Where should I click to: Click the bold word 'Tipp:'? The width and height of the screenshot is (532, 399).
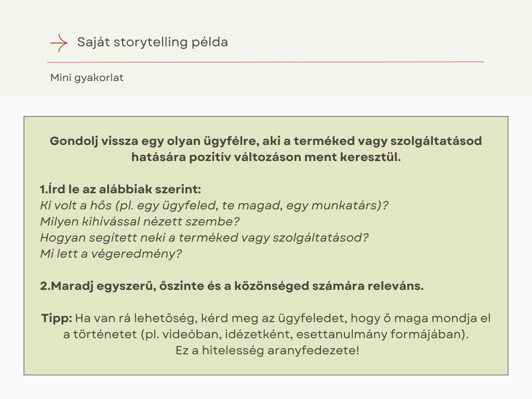tap(57, 318)
